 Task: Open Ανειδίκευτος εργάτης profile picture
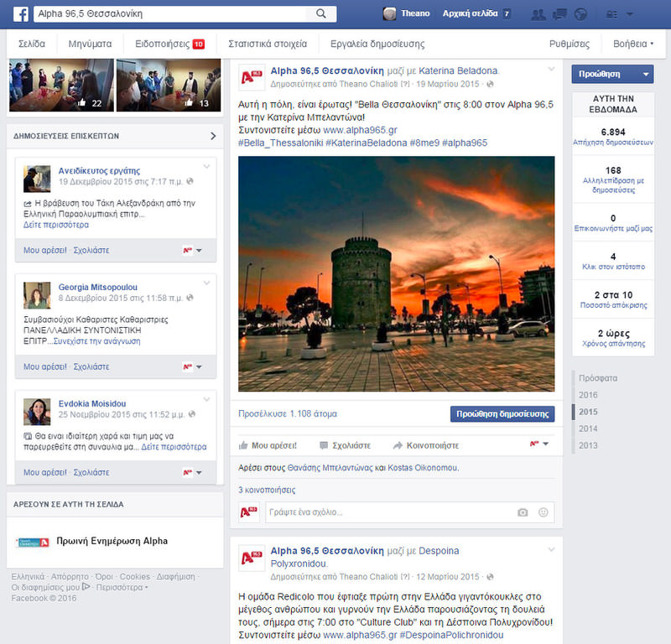tap(37, 179)
